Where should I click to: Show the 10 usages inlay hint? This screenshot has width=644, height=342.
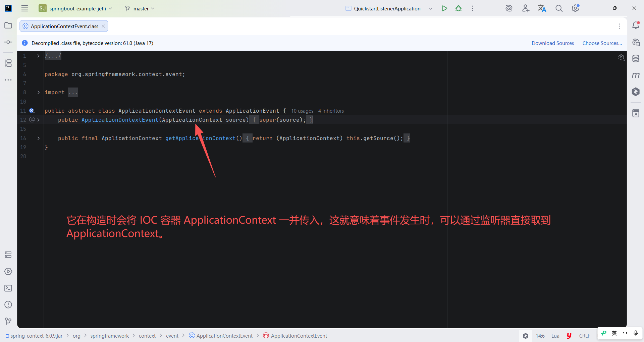coord(302,111)
